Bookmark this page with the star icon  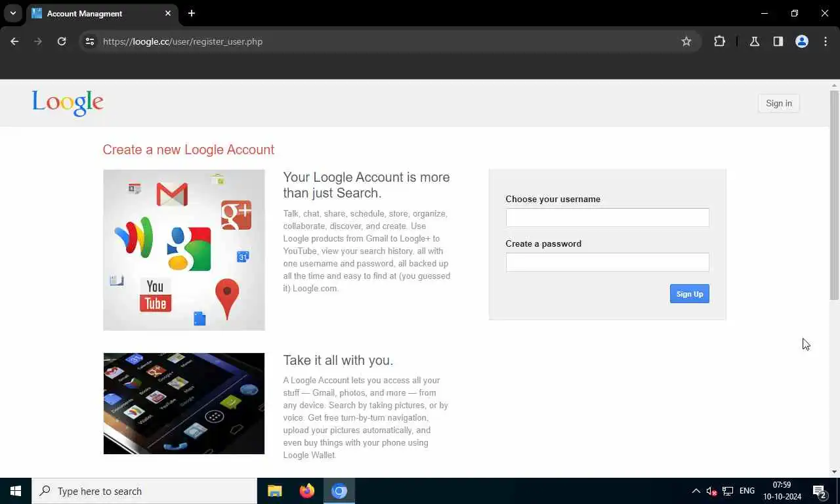(x=686, y=41)
